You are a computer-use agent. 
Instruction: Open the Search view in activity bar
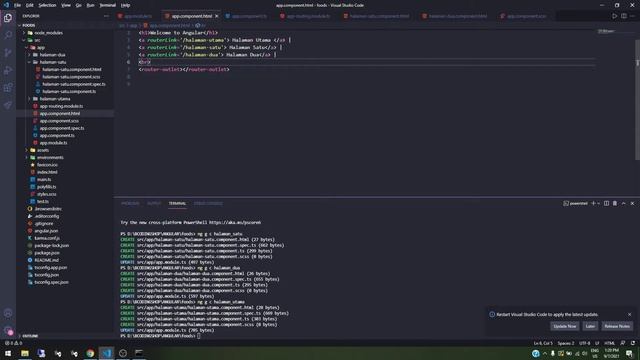click(8, 35)
